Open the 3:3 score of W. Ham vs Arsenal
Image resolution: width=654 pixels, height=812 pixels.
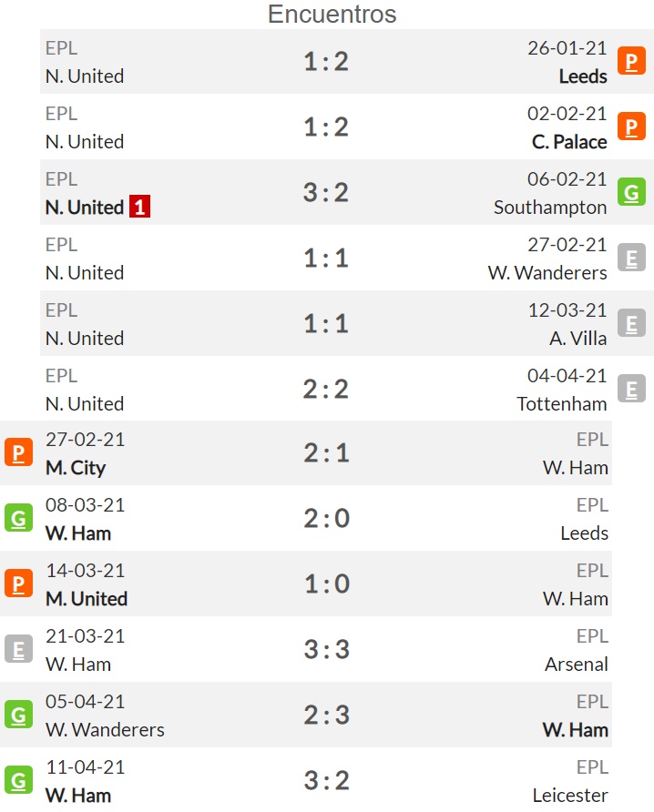point(326,649)
